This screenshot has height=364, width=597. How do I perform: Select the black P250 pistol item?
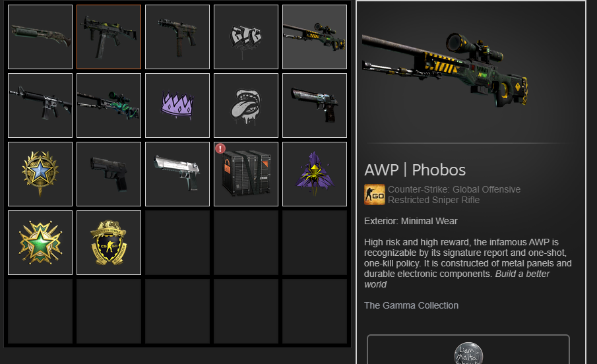click(108, 174)
